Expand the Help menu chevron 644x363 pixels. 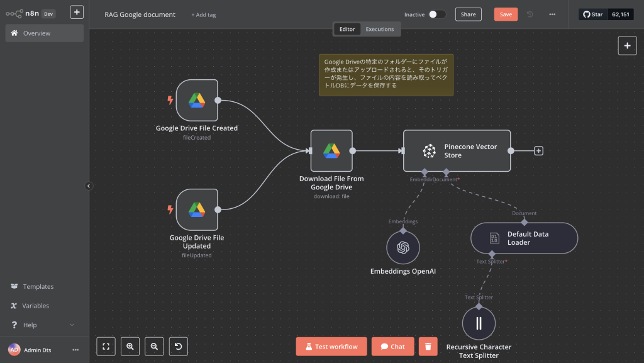pos(72,325)
